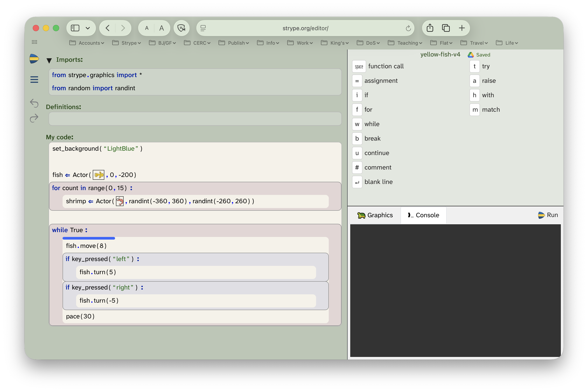Click inside the dark console output area
The width and height of the screenshot is (588, 392).
455,291
